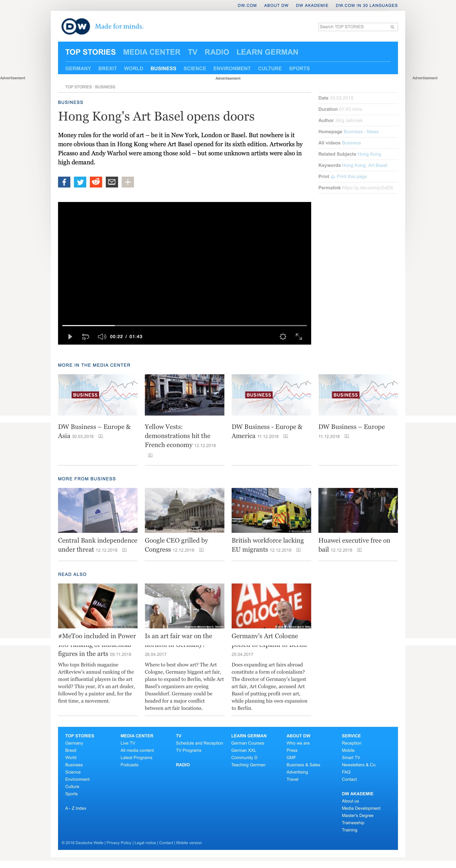Screen dimensions: 456x868
Task: Open Google CEO grilled by Congress thumbnail
Action: click(x=184, y=510)
